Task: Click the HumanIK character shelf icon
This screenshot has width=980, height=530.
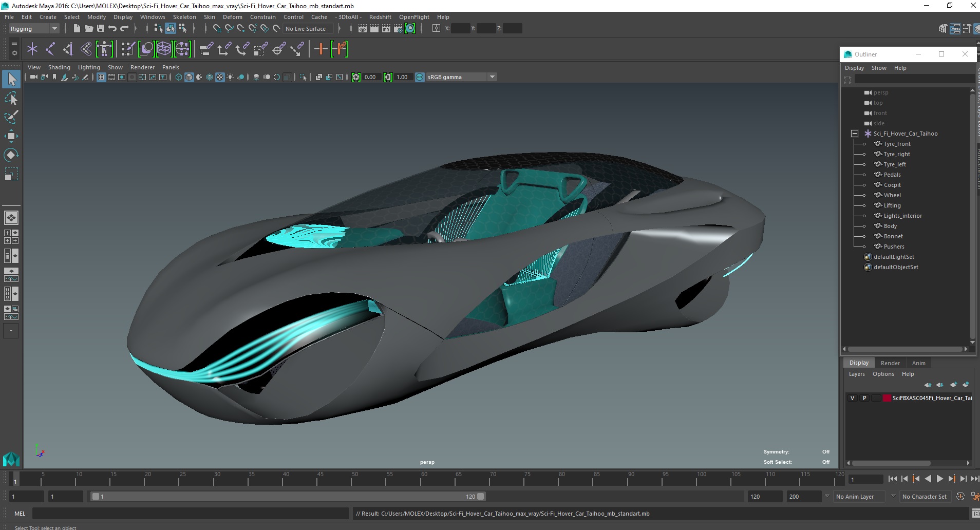Action: click(104, 49)
